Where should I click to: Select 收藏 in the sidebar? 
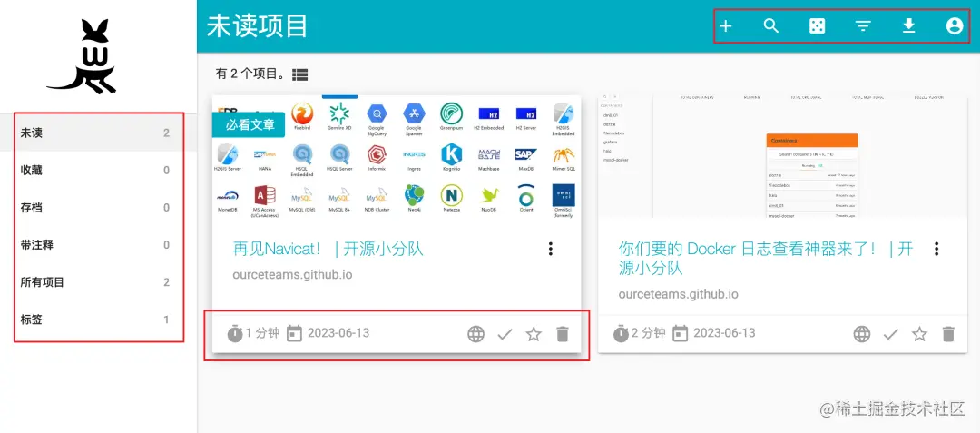tap(98, 170)
